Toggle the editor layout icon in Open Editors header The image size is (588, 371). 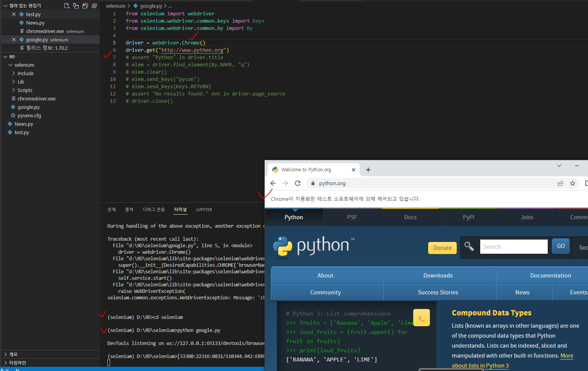tap(76, 6)
